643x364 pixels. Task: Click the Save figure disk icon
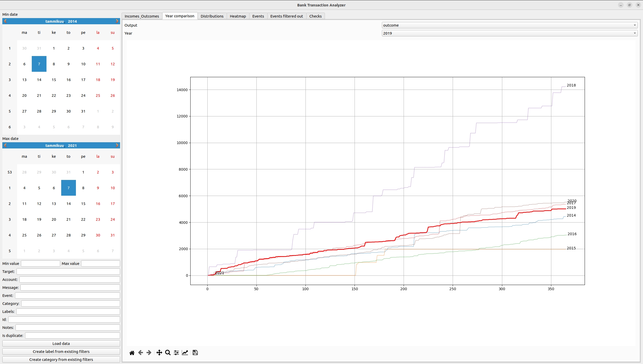pyautogui.click(x=195, y=353)
